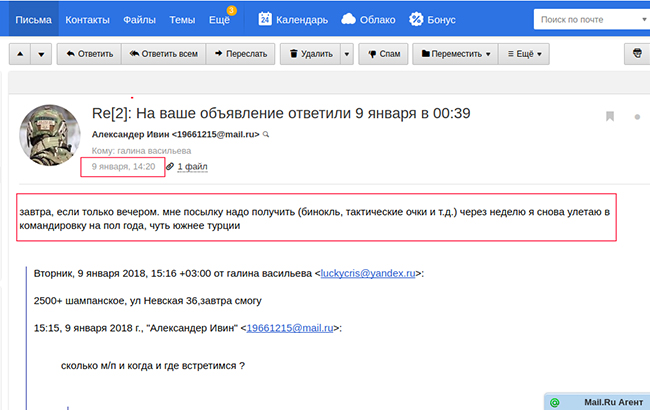Open luckycris@yandex.ru email link
This screenshot has height=410, width=650.
368,273
